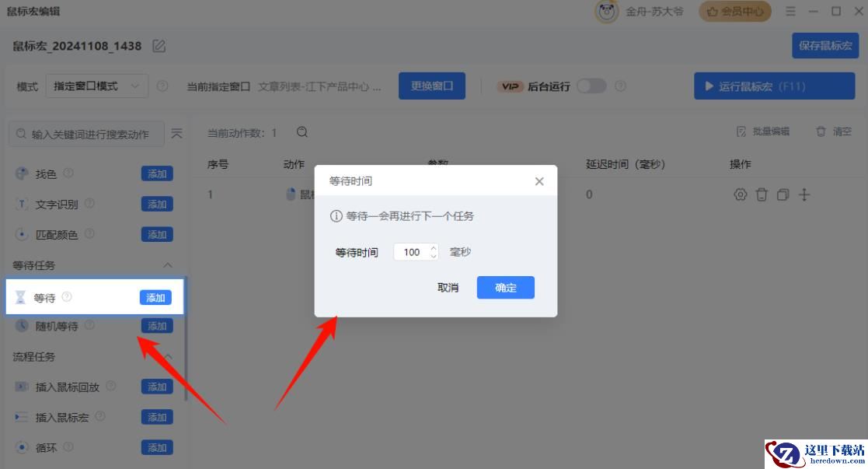Image resolution: width=868 pixels, height=469 pixels.
Task: Open settings for action row 1
Action: click(740, 194)
